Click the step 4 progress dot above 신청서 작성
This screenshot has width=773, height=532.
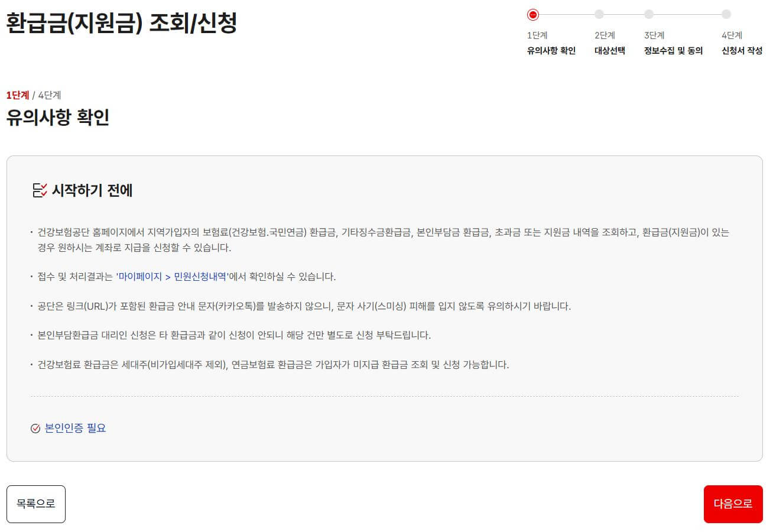tap(726, 15)
